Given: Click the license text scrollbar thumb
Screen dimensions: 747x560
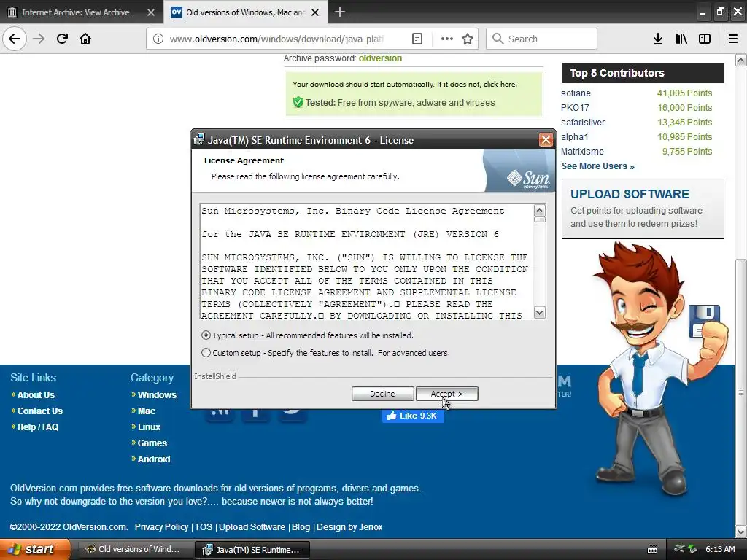Looking at the screenshot, I should [539, 219].
